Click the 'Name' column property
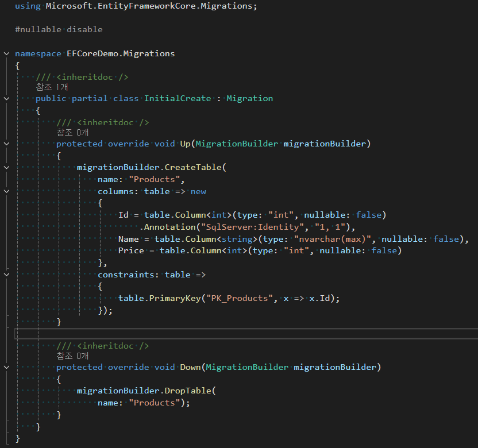The height and width of the screenshot is (448, 478). point(128,239)
